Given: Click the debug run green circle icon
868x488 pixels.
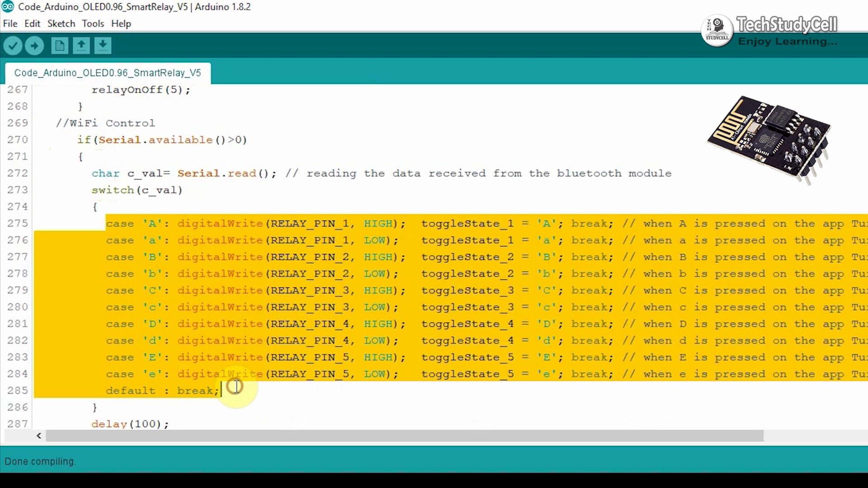Looking at the screenshot, I should (34, 45).
